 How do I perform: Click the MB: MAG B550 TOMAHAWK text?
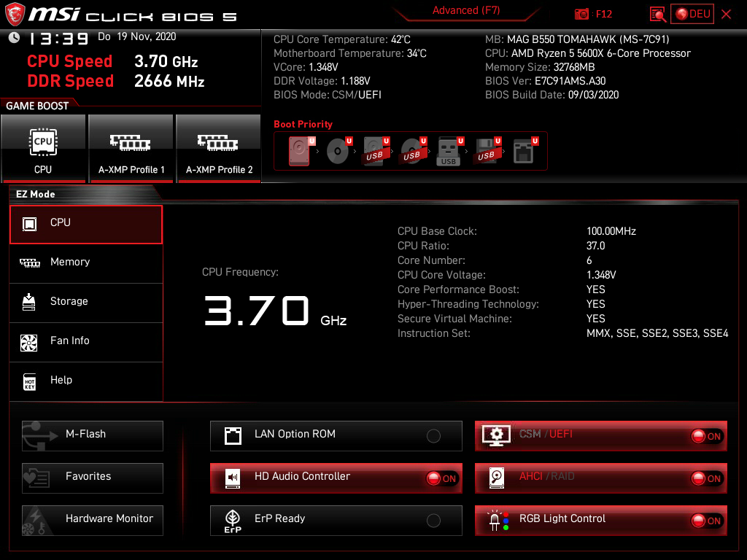coord(577,39)
